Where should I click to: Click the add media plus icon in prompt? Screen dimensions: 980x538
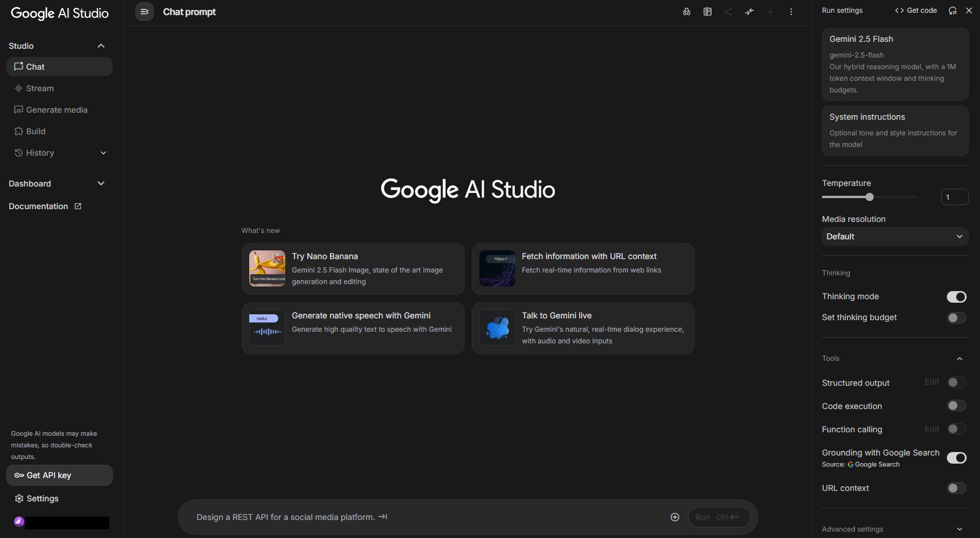coord(674,517)
